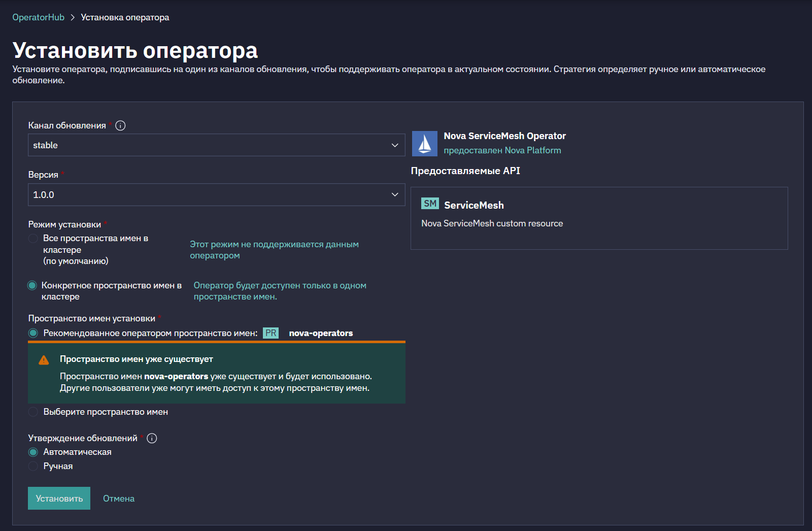Click the info icon next to Утверждение обновлений

[152, 438]
